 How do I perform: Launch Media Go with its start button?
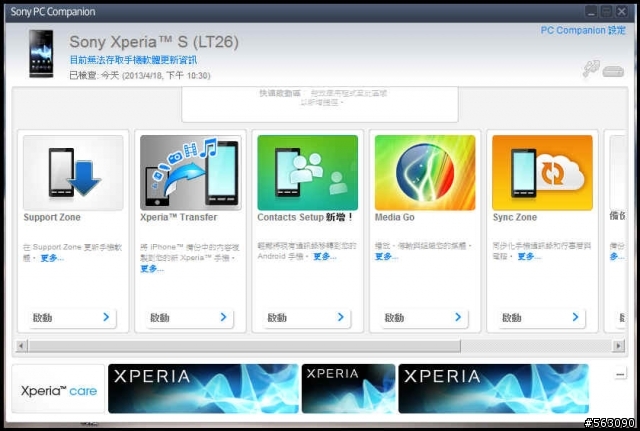[423, 318]
